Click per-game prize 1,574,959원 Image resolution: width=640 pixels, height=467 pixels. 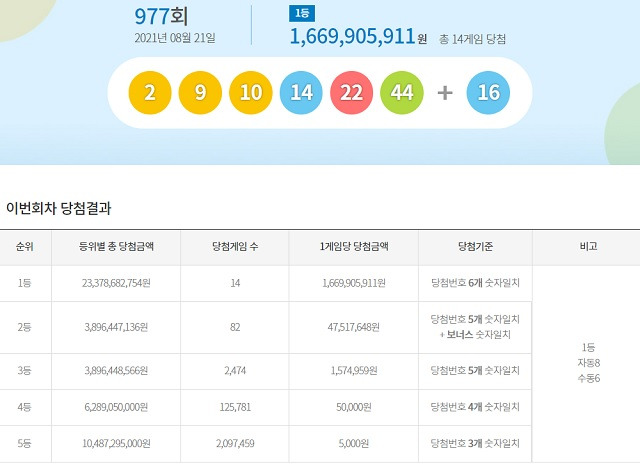[x=354, y=371]
